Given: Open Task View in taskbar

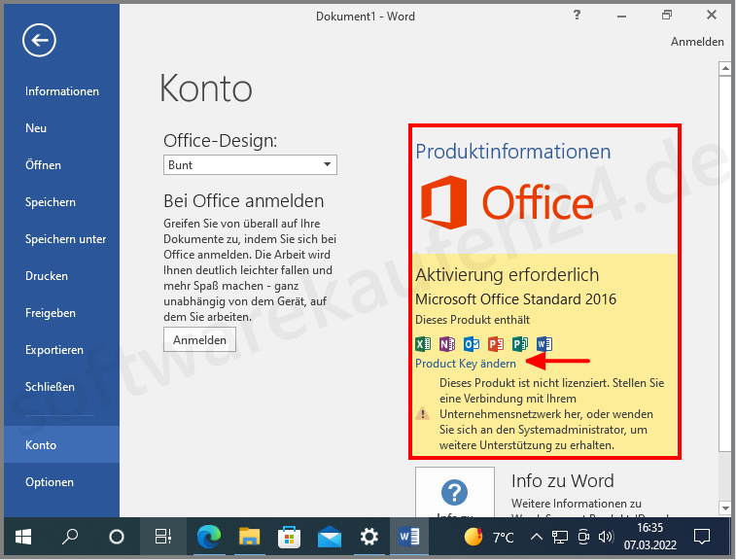Looking at the screenshot, I should tap(163, 537).
